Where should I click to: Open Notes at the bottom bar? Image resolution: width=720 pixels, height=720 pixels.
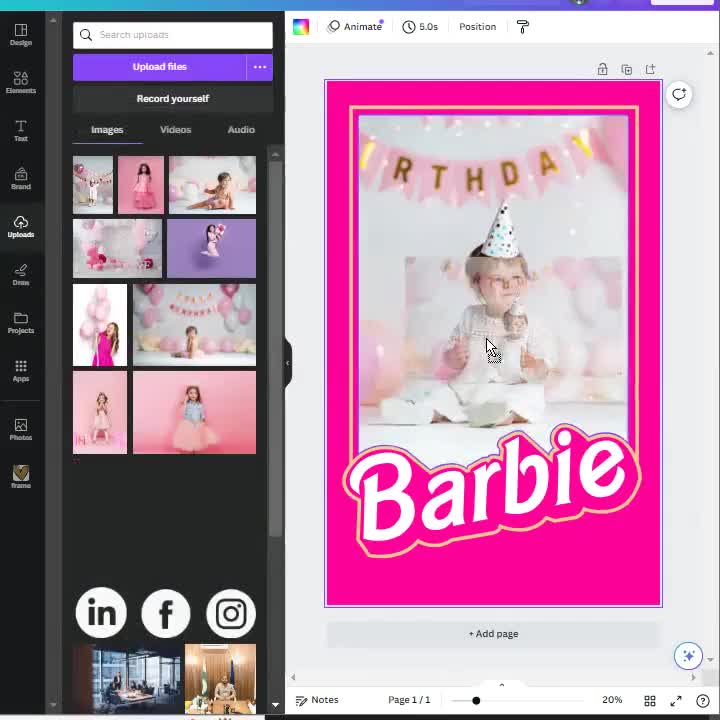(x=317, y=700)
